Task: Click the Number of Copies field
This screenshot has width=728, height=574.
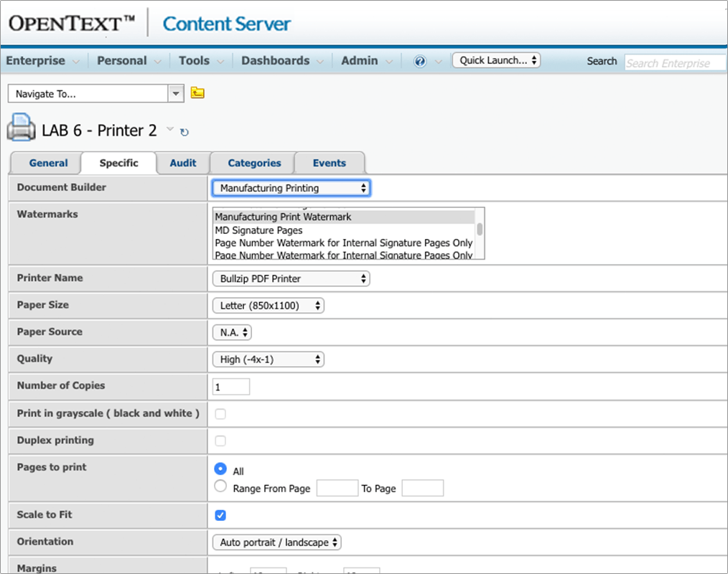Action: tap(230, 387)
